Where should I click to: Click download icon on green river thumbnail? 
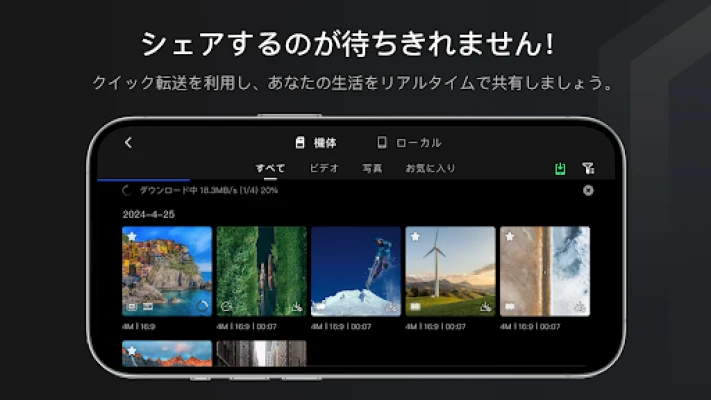[296, 307]
